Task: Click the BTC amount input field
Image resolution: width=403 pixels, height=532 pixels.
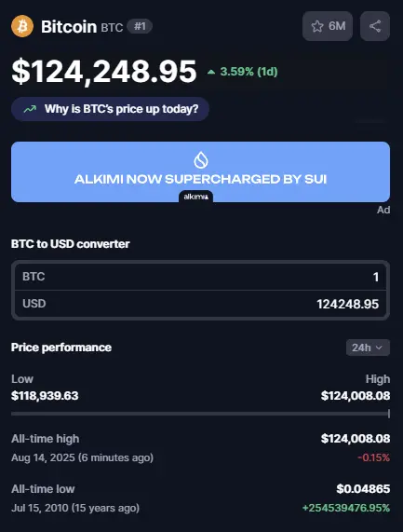Action: coord(200,277)
